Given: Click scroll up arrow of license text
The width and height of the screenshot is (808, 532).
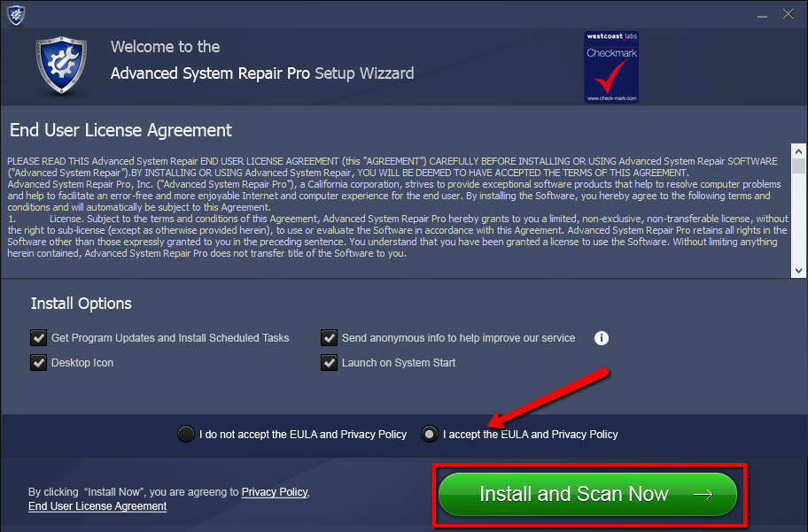Looking at the screenshot, I should (799, 151).
